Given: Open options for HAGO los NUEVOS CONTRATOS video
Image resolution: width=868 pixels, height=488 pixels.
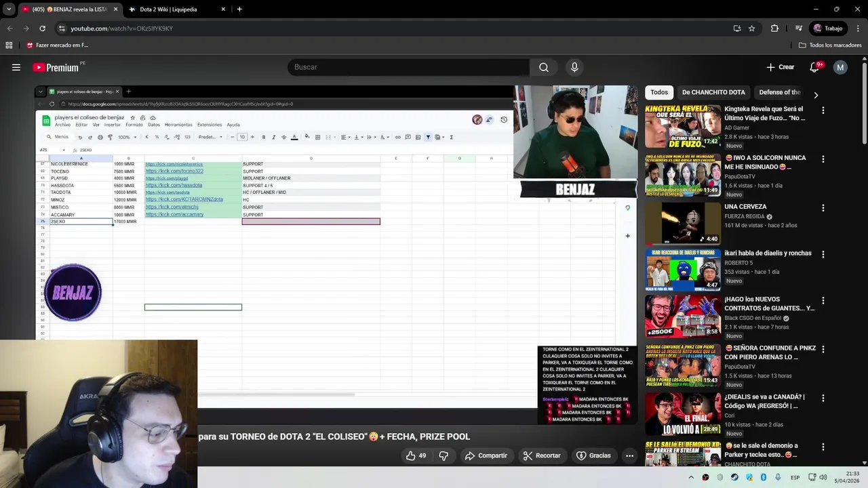Looking at the screenshot, I should pos(823,300).
